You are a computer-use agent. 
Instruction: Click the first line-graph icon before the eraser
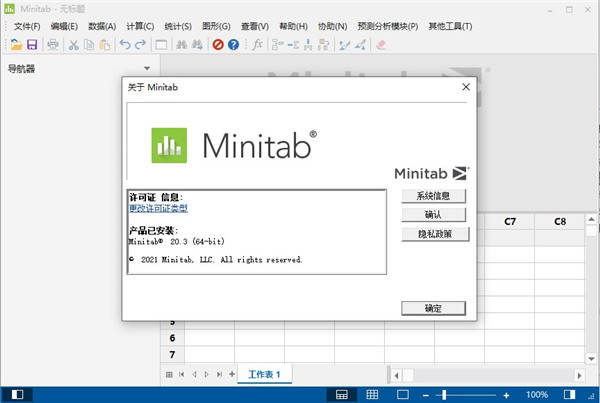point(344,45)
